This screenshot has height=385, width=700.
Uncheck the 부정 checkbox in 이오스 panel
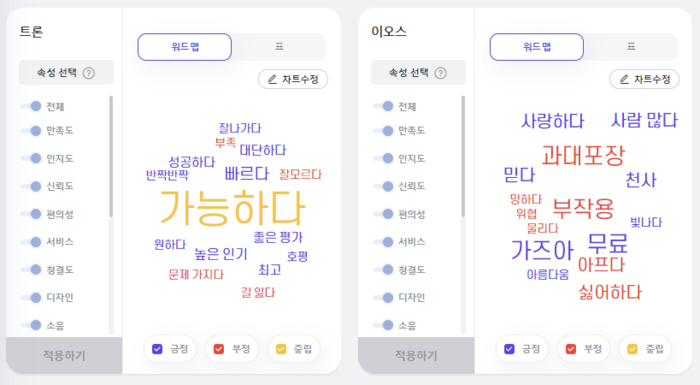pos(571,349)
